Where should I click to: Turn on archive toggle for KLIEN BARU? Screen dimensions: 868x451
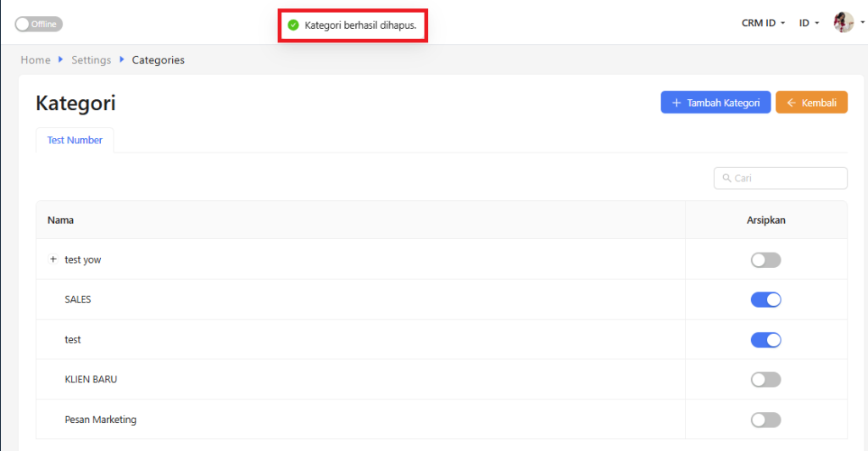click(765, 380)
